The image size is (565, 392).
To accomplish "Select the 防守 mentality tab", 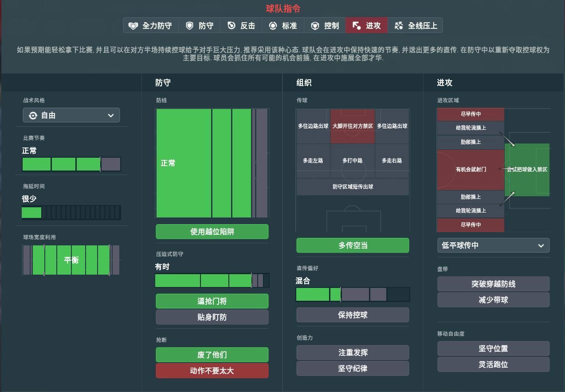I will (200, 26).
